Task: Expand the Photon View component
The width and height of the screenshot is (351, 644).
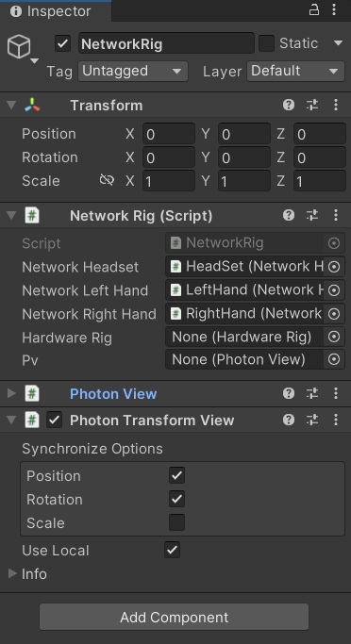Action: click(11, 393)
